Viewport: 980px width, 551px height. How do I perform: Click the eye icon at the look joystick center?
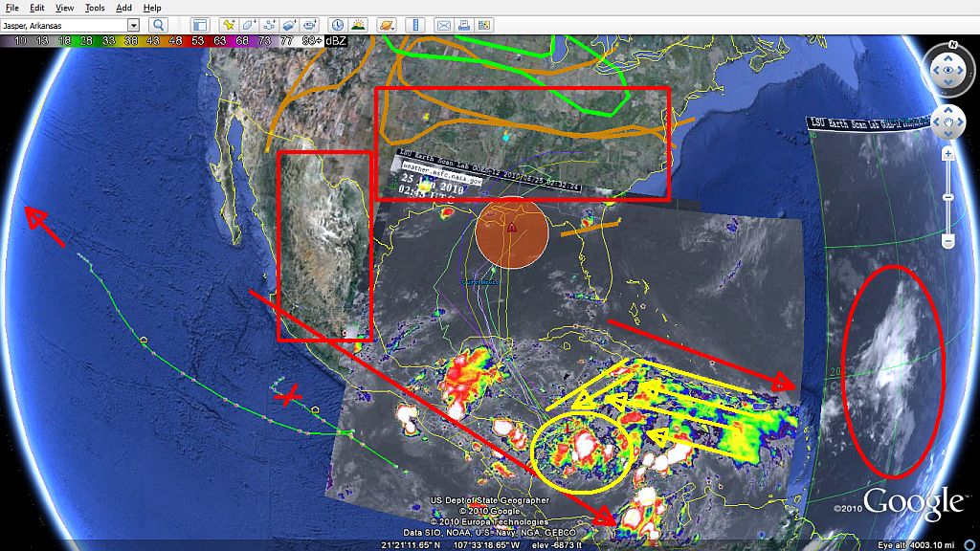(948, 70)
